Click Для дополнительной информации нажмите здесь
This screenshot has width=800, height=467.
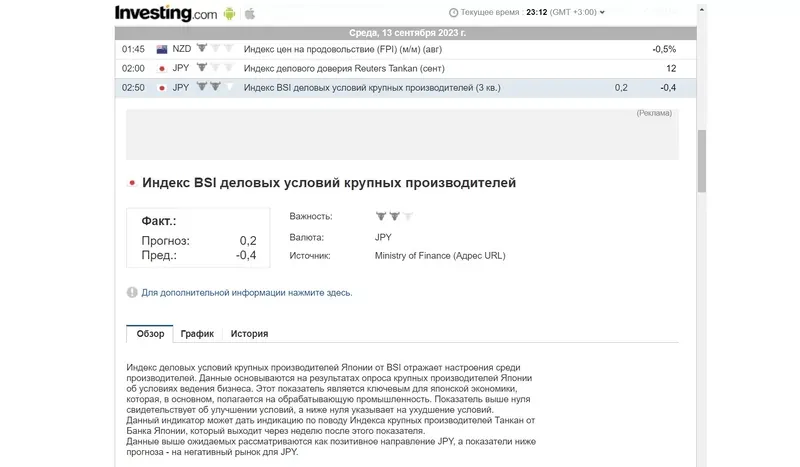point(247,293)
